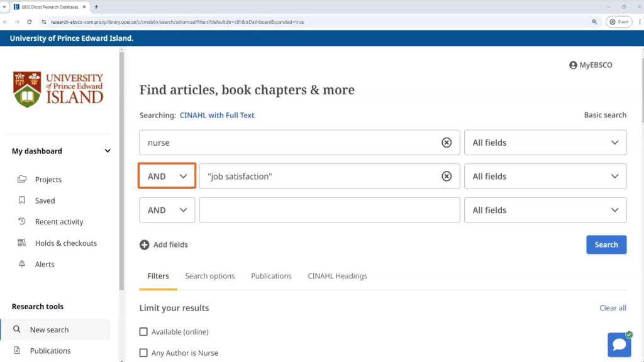Open the chat support bubble
Image resolution: width=644 pixels, height=362 pixels.
point(619,344)
